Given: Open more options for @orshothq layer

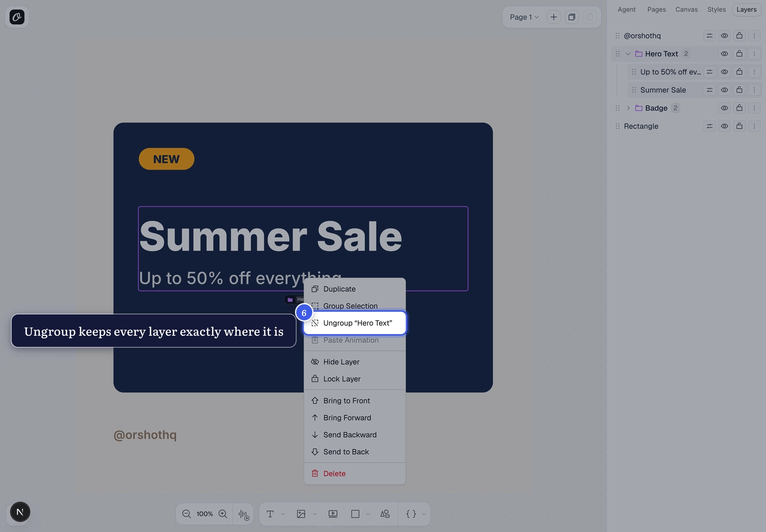Looking at the screenshot, I should pos(754,36).
